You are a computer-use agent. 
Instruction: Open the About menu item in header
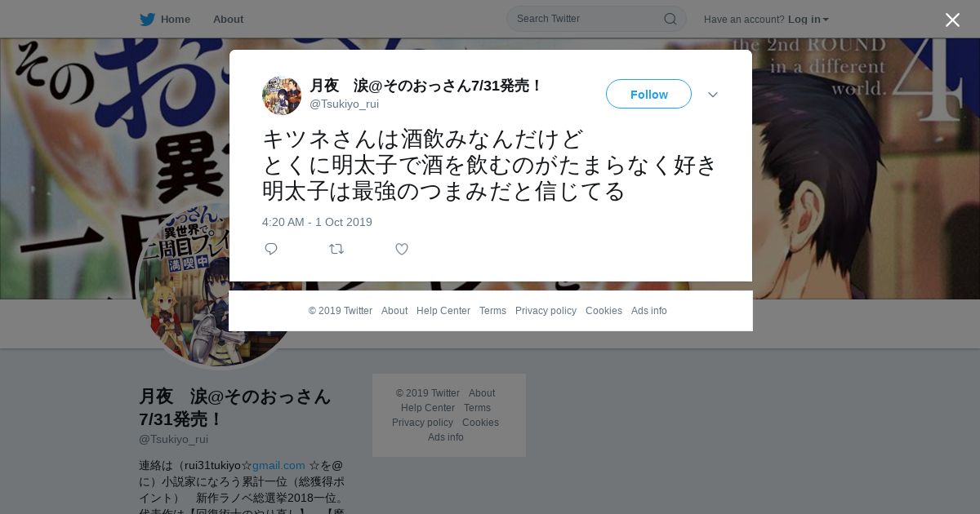tap(228, 19)
